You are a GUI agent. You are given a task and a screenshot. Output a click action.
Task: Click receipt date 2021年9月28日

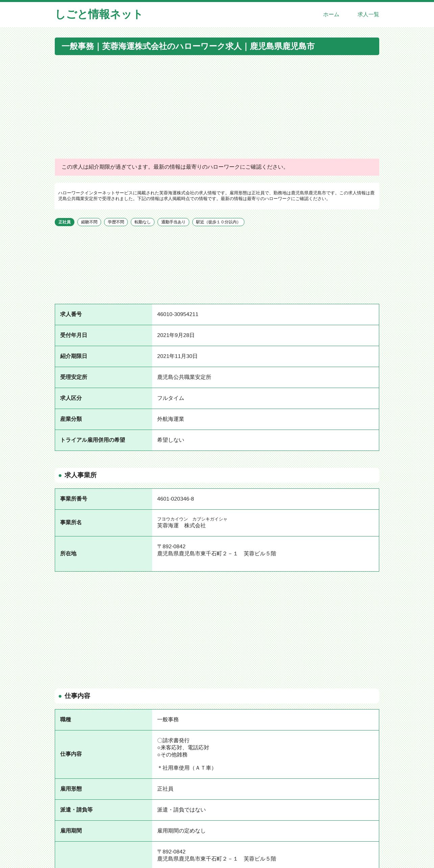pos(176,335)
